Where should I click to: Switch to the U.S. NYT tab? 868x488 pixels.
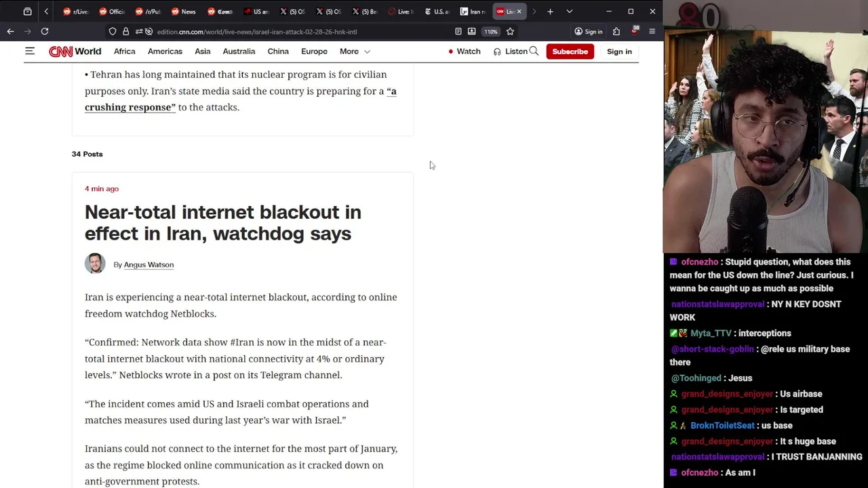pos(437,12)
